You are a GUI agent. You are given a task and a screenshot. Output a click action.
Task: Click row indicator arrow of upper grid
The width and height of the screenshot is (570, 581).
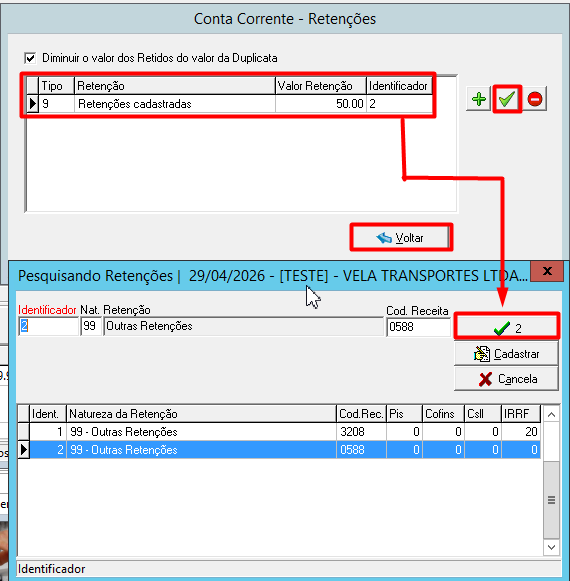click(33, 104)
